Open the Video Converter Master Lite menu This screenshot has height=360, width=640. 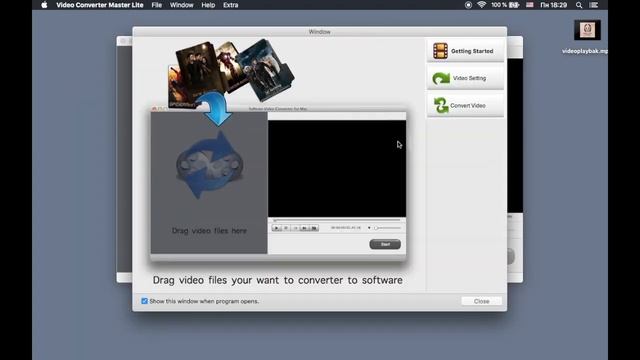tap(100, 5)
